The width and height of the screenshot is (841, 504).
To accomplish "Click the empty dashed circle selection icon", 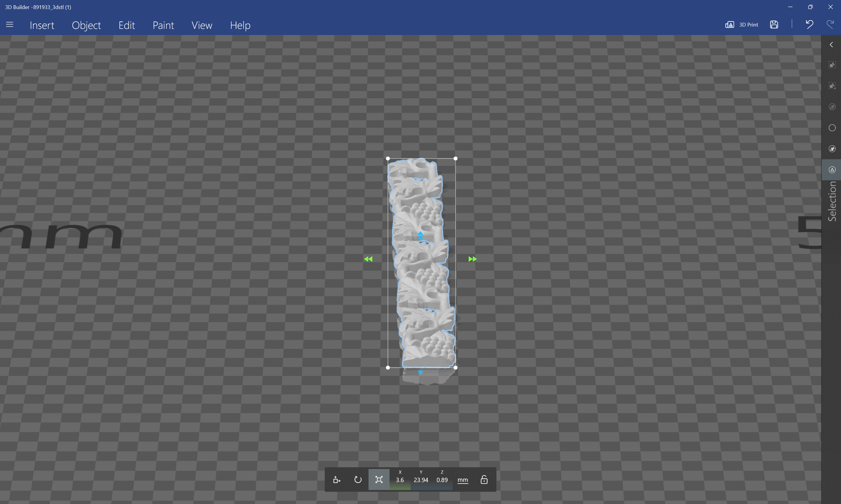I will [832, 128].
